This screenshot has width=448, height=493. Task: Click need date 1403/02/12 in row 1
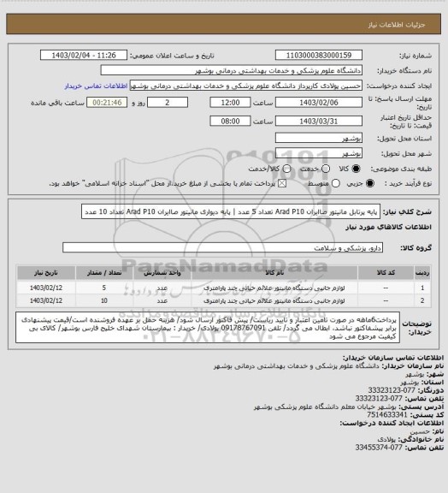click(46, 288)
